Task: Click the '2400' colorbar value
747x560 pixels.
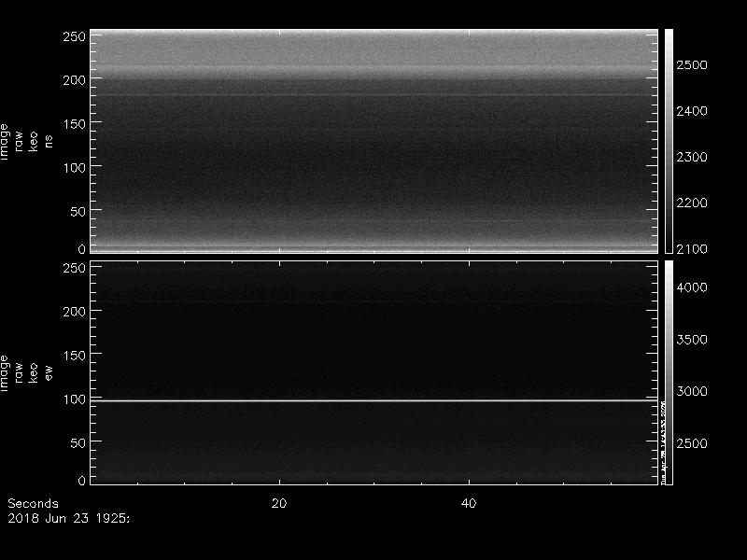Action: (x=692, y=111)
